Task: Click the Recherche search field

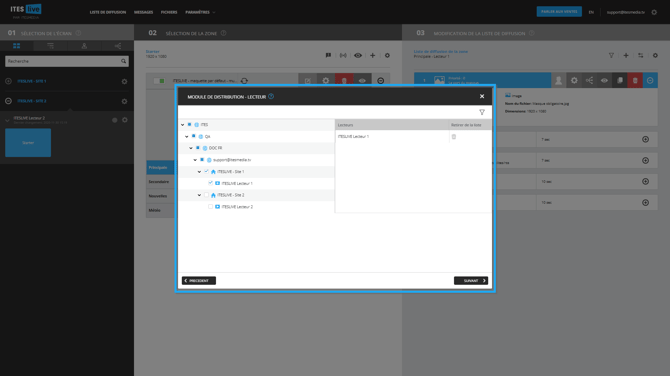Action: pos(67,61)
